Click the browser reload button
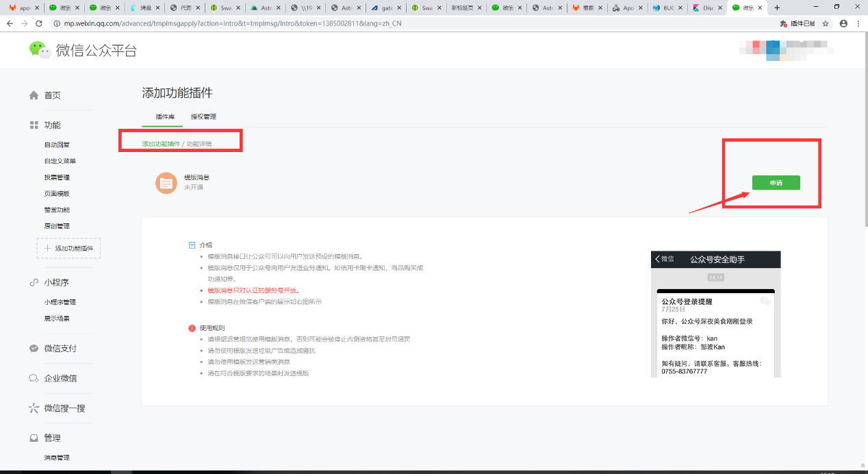Screen dimensions: 868x474 pyautogui.click(x=38, y=23)
